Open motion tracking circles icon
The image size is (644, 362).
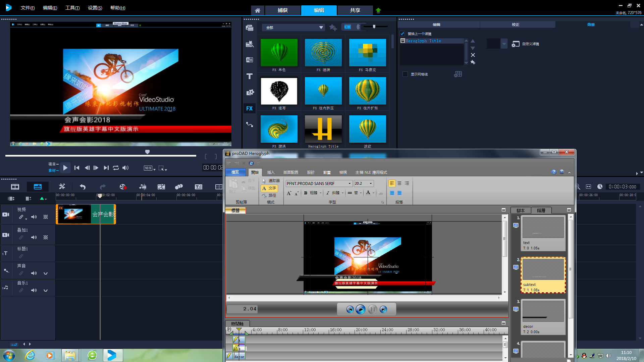click(179, 187)
